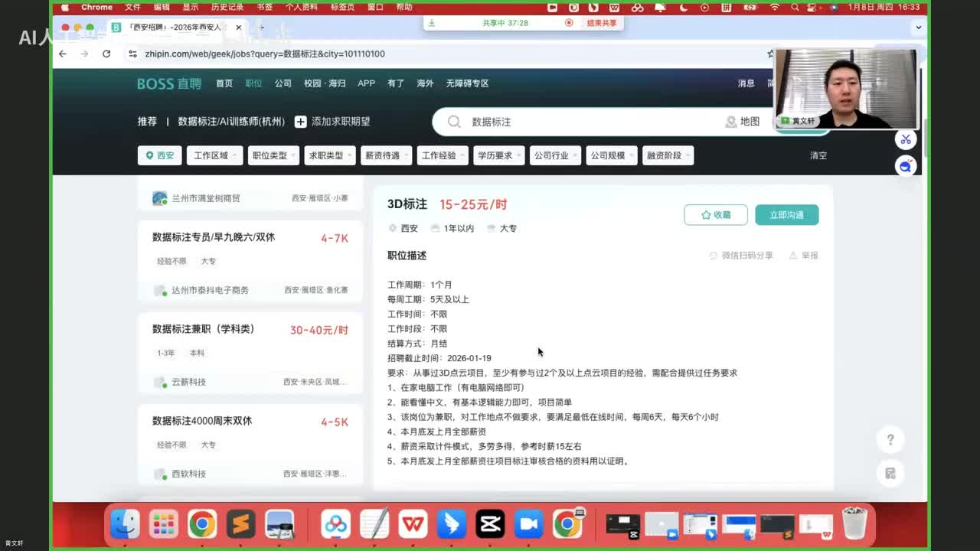Open the 海外 nav item
The image size is (980, 551).
click(425, 83)
